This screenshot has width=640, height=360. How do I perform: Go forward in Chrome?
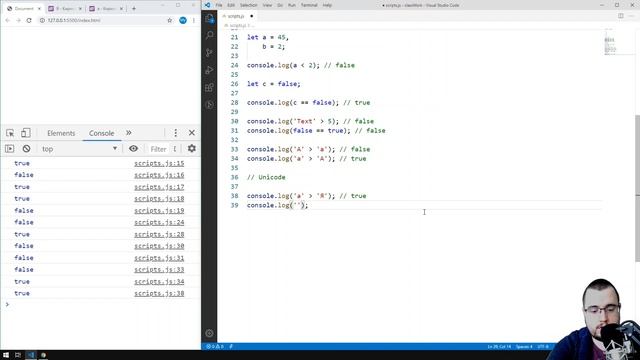pyautogui.click(x=18, y=20)
